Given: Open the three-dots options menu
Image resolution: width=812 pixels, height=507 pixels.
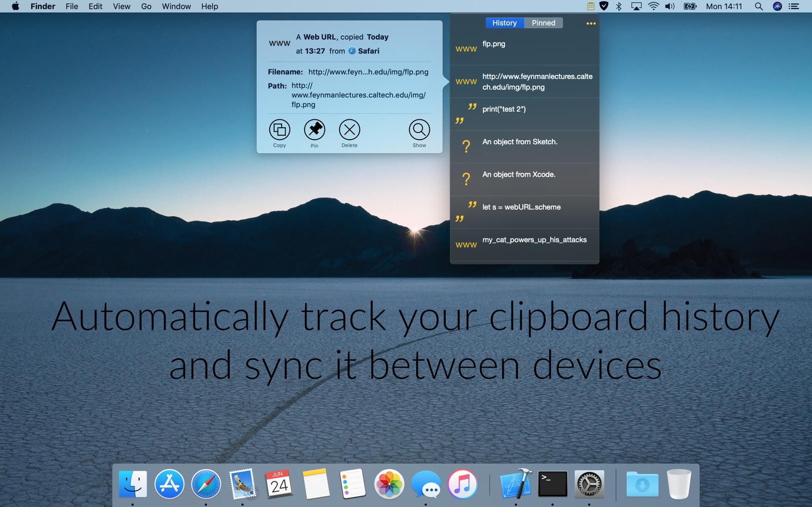Looking at the screenshot, I should (x=591, y=23).
